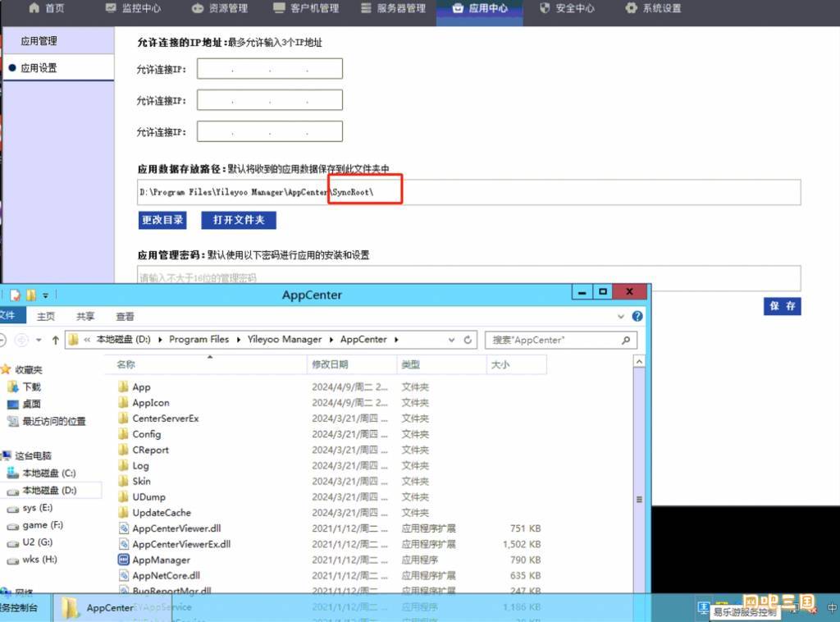Open the 首页 home tab
The width and height of the screenshot is (840, 622).
(47, 8)
